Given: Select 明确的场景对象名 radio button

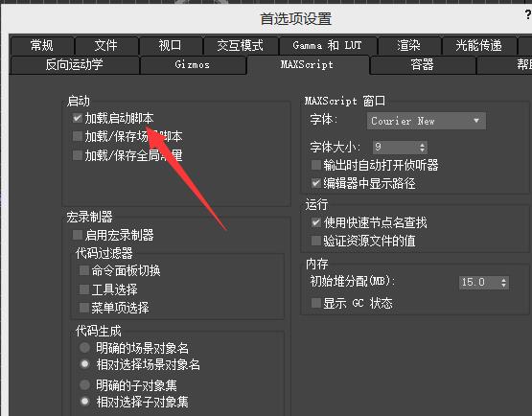Looking at the screenshot, I should [84, 347].
